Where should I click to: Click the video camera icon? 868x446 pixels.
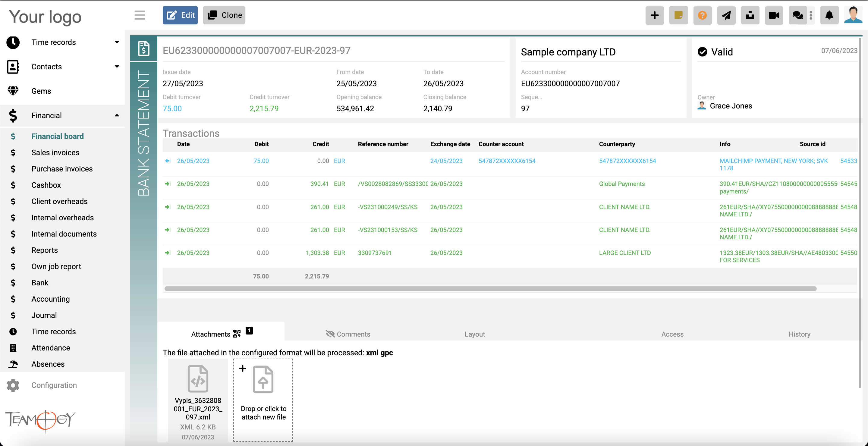774,15
